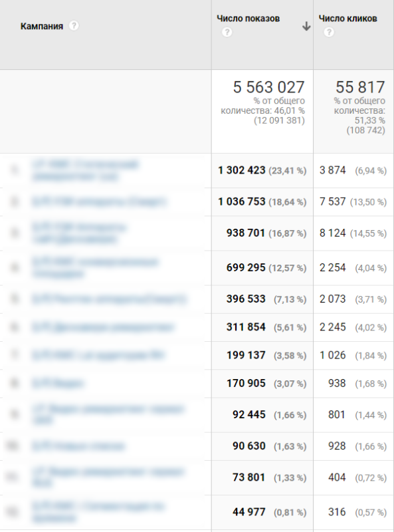Open campaign link in the 5,61 % row
The width and height of the screenshot is (394, 532).
[103, 327]
